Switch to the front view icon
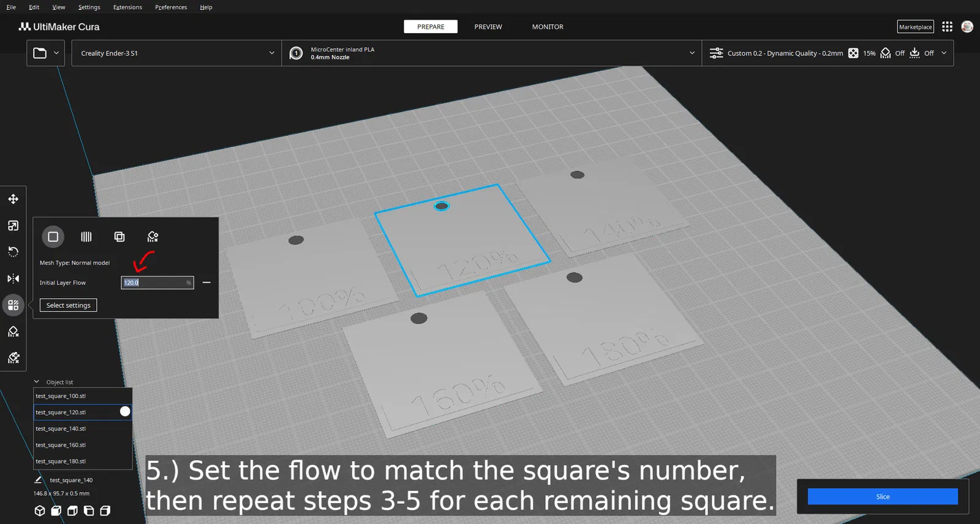Viewport: 980px width, 524px height. [x=56, y=511]
